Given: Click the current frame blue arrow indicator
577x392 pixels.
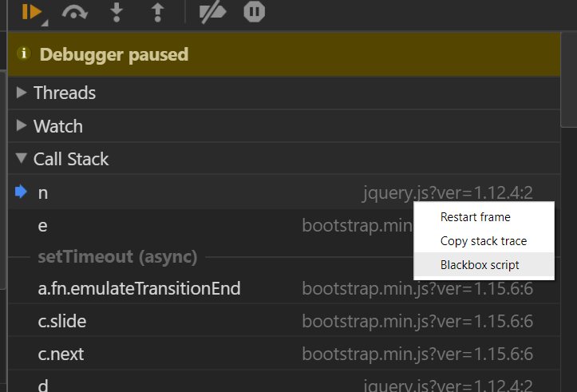Looking at the screenshot, I should (21, 192).
